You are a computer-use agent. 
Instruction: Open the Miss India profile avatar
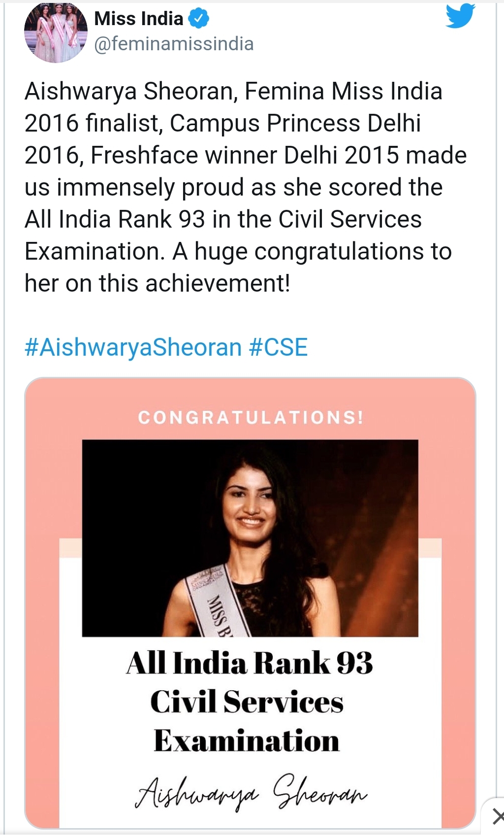[56, 32]
